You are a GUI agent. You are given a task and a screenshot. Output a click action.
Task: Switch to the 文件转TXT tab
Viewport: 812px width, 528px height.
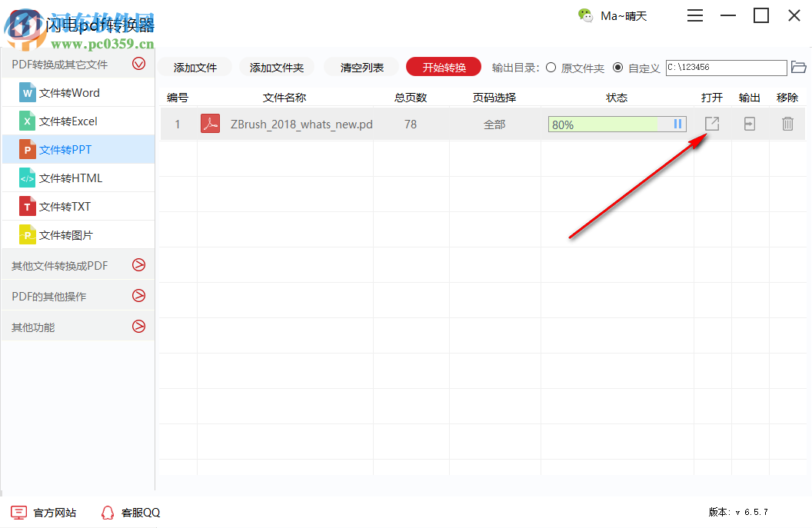tap(71, 206)
